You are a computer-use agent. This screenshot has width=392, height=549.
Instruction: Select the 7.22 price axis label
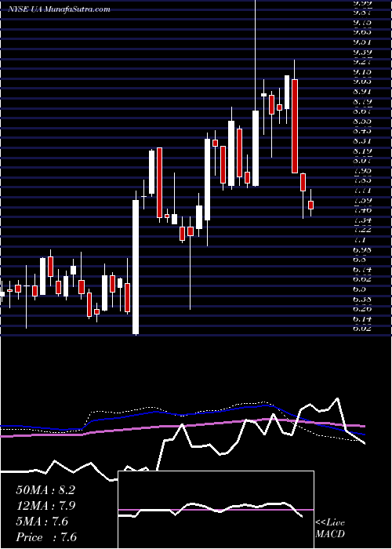pyautogui.click(x=362, y=231)
